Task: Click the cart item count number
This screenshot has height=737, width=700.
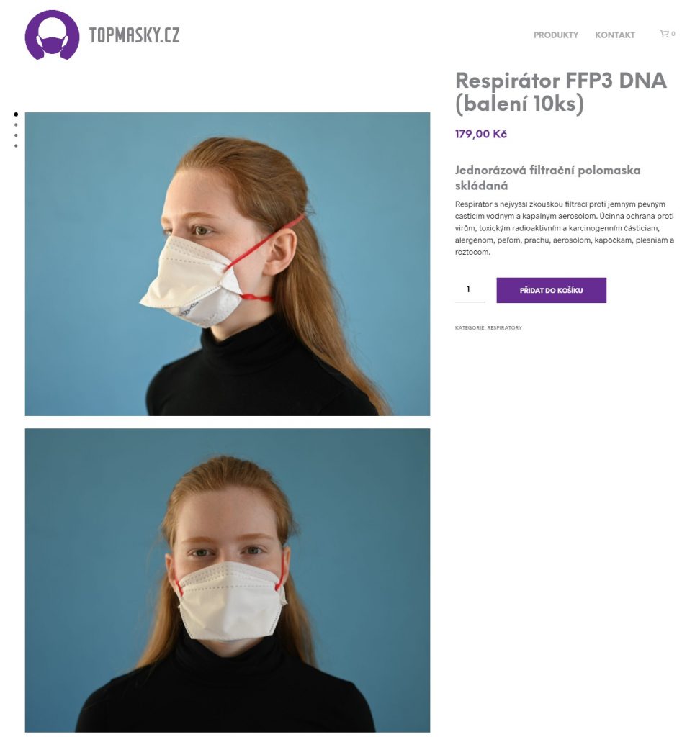Action: [x=673, y=34]
